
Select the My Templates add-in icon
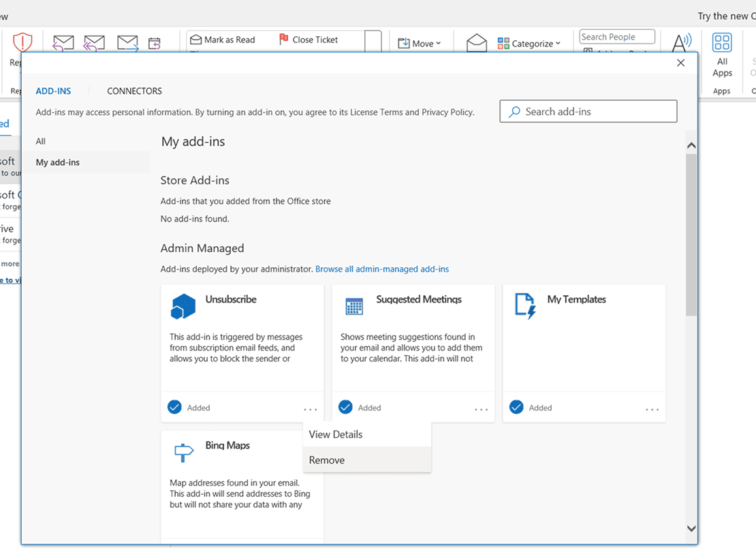[x=524, y=306]
